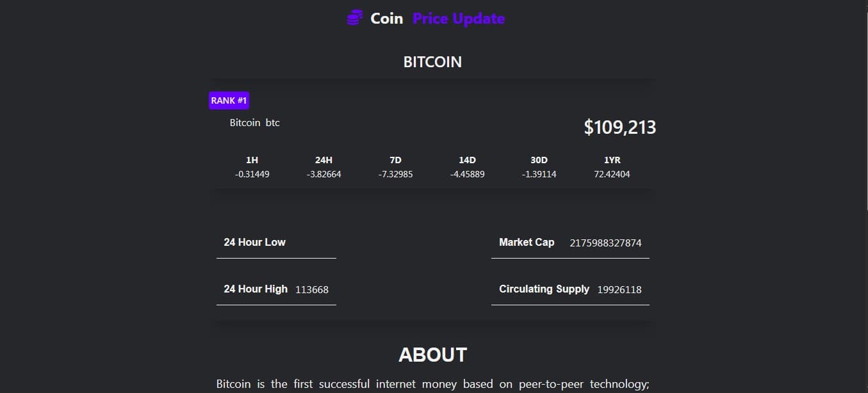Select the 30D change column
The height and width of the screenshot is (393, 868).
coord(539,167)
